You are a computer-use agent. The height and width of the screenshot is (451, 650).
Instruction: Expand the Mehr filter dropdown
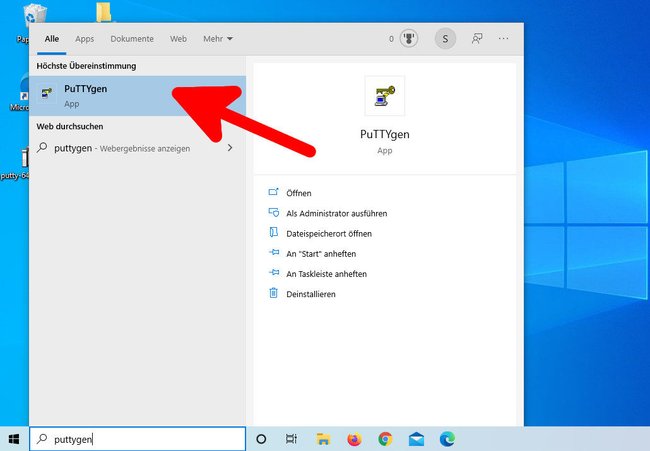click(x=218, y=39)
